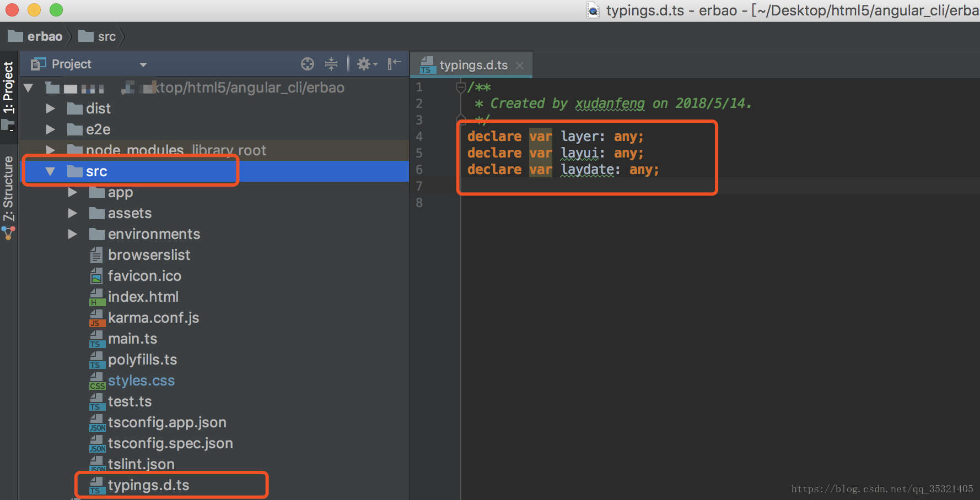Expand the environments folder arrow

point(73,234)
